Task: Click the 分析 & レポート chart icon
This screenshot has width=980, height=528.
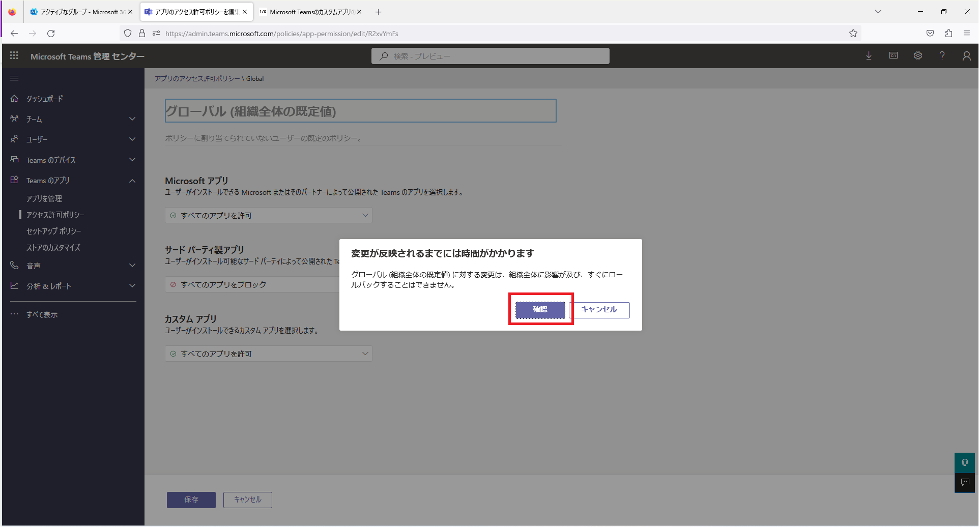Action: point(14,285)
